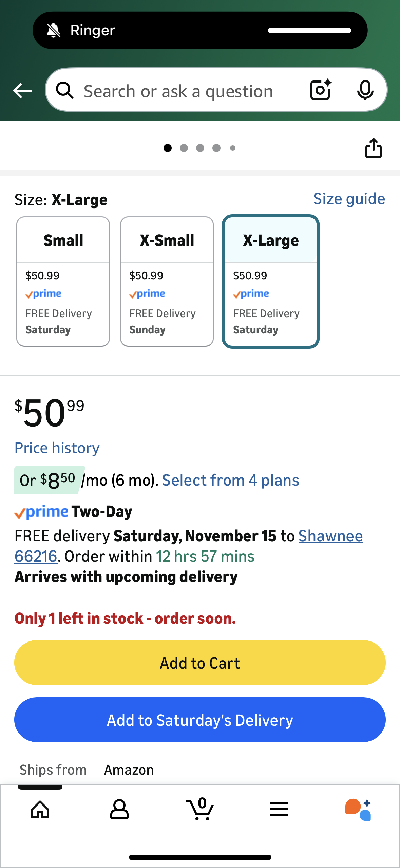Open the Rufus AI assistant icon
Image resolution: width=400 pixels, height=868 pixels.
pyautogui.click(x=358, y=810)
